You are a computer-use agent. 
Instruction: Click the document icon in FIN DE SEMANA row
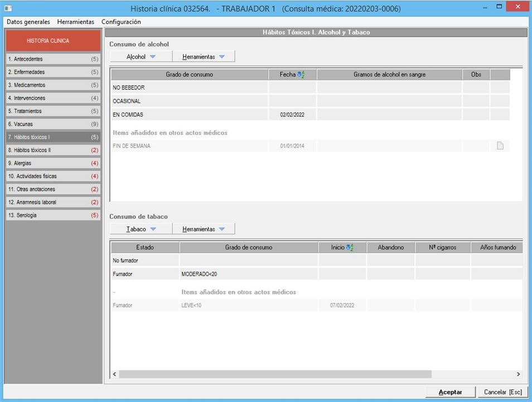pyautogui.click(x=500, y=146)
